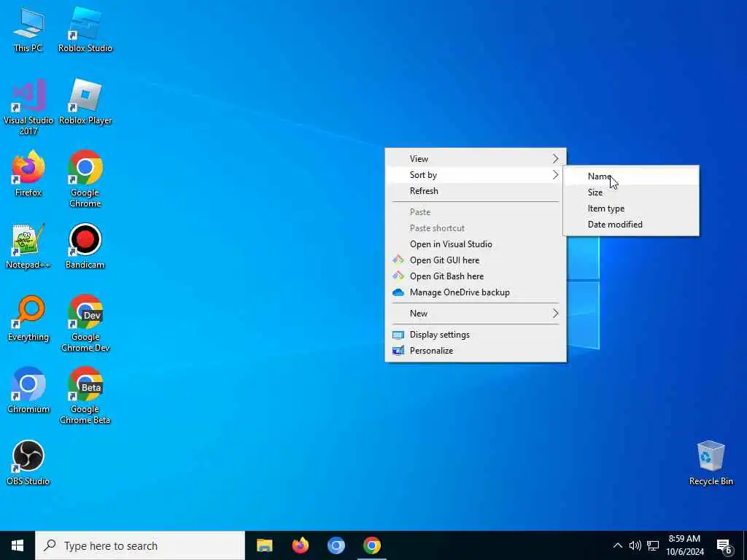The height and width of the screenshot is (560, 747).
Task: Click the Google Chrome desktop shortcut
Action: pyautogui.click(x=85, y=179)
